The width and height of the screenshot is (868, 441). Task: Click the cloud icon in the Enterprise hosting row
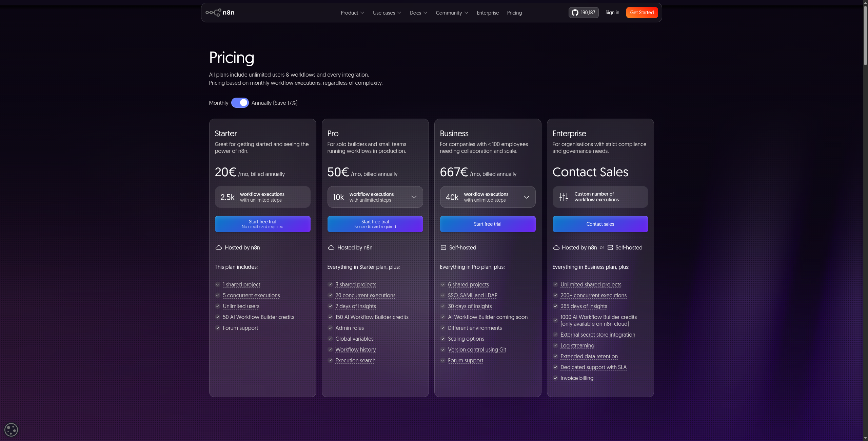tap(556, 248)
